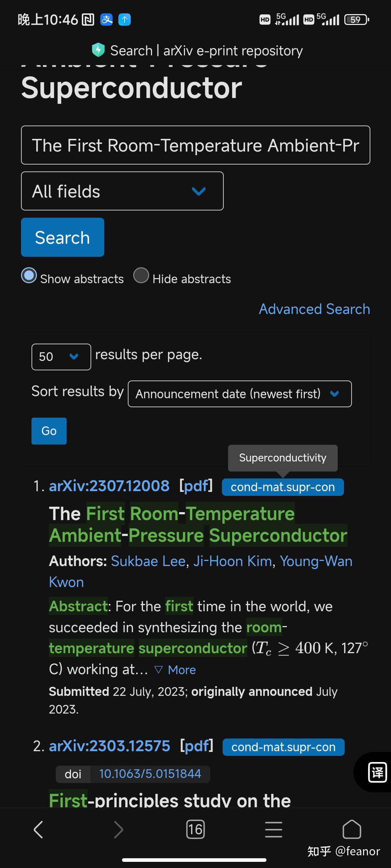
Task: Select the Show abstracts radio button
Action: (x=29, y=276)
